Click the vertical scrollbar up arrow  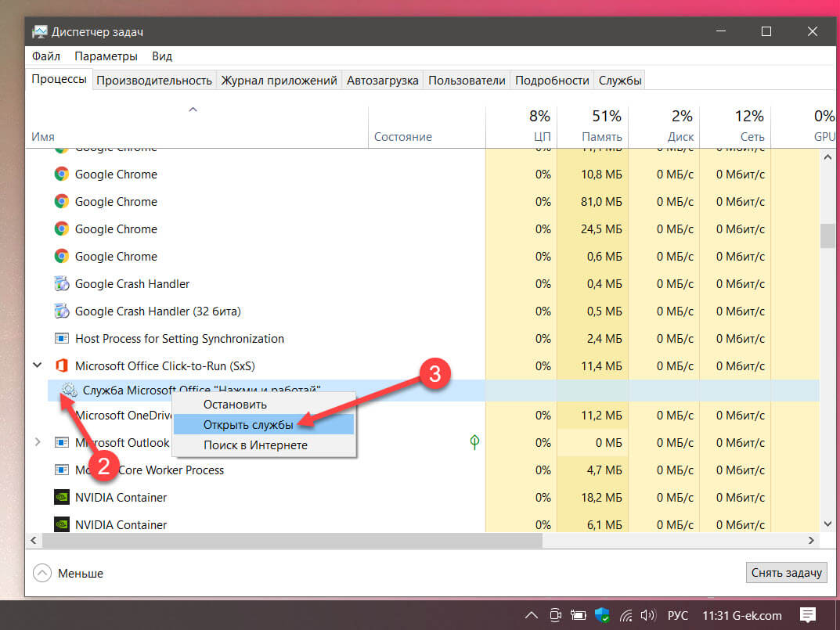point(827,157)
